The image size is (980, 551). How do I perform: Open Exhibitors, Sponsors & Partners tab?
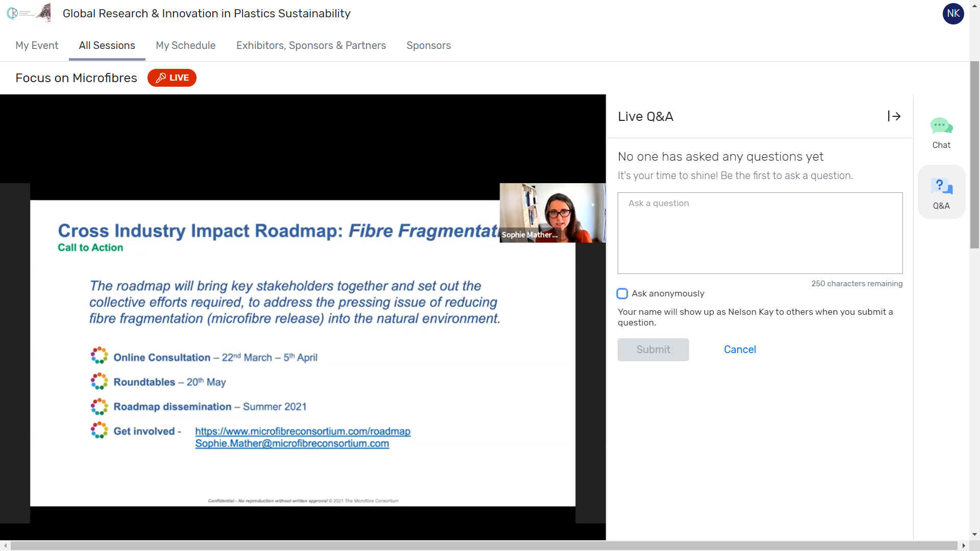(x=311, y=45)
